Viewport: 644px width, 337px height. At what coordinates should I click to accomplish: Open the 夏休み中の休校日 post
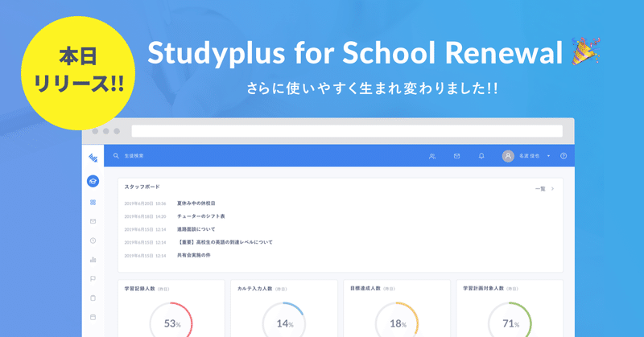click(196, 203)
